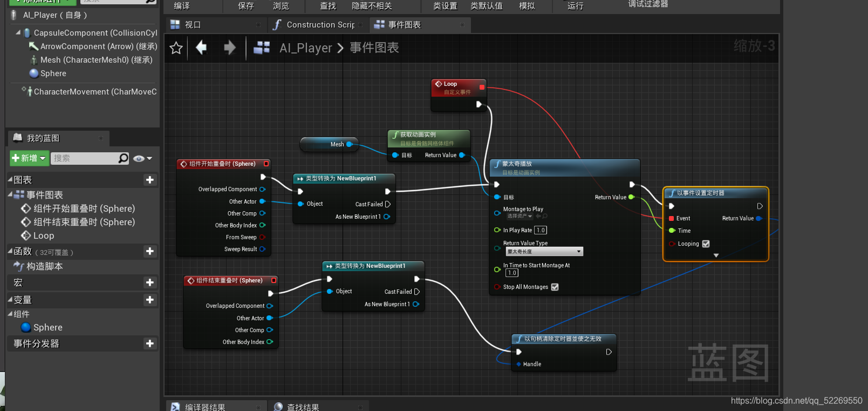Collapse the 图表 section
Image resolution: width=868 pixels, height=411 pixels.
coord(10,179)
